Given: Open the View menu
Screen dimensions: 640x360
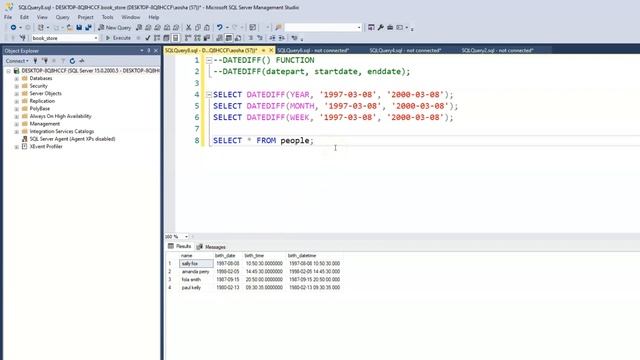Looking at the screenshot, I should click(x=42, y=17).
